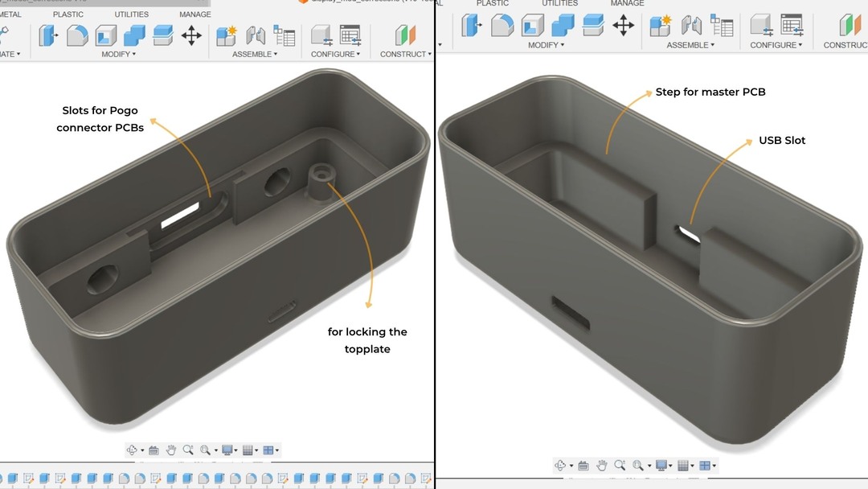The height and width of the screenshot is (489, 868).
Task: Click Offset Plane icon in right window
Action: tap(850, 26)
